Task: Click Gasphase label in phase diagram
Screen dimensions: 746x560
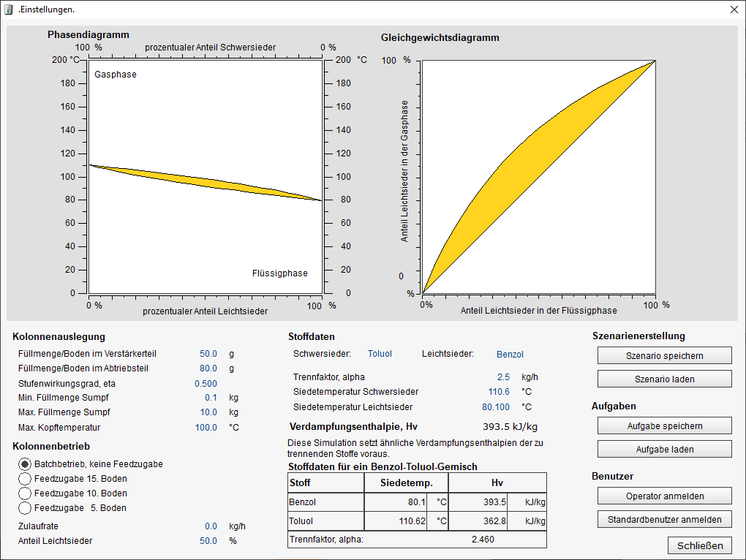Action: click(115, 74)
